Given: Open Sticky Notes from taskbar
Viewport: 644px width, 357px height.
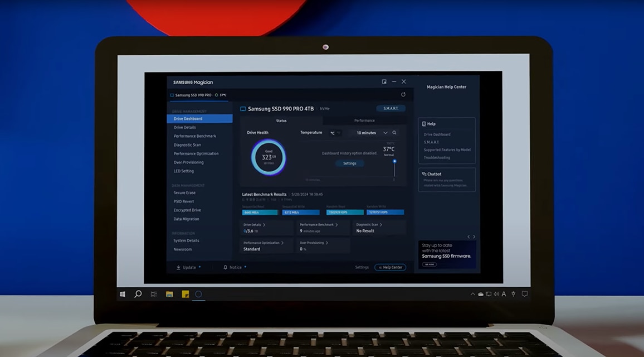Looking at the screenshot, I should tap(185, 294).
